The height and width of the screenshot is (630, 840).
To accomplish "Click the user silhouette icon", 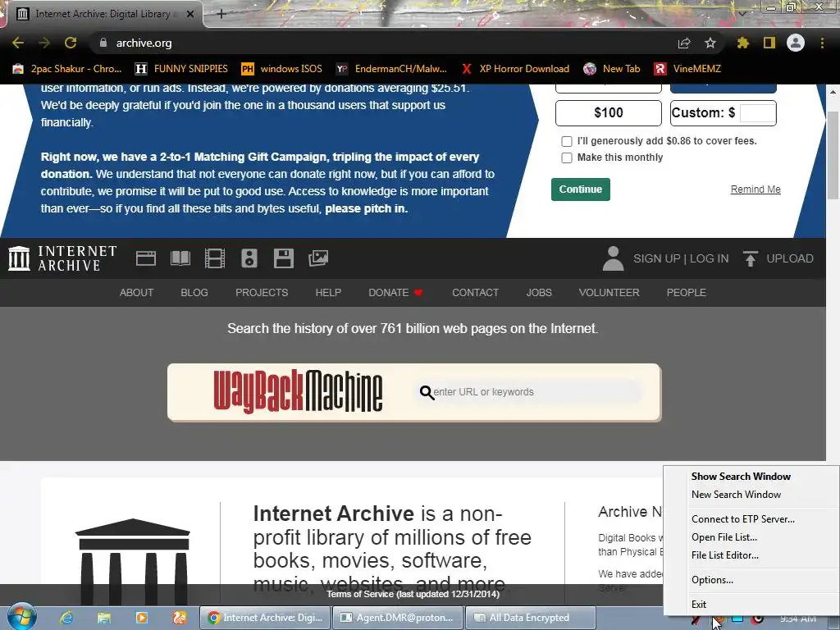I will click(x=613, y=258).
